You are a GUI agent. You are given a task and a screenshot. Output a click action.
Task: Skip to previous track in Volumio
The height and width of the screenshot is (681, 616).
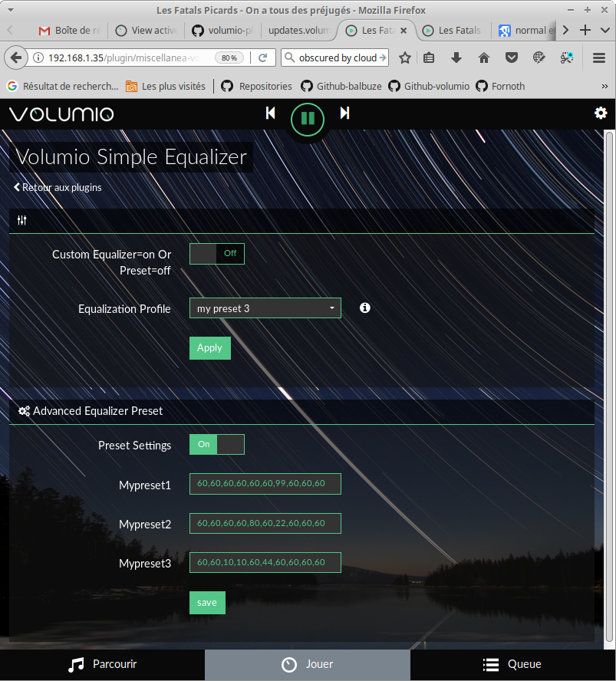pos(270,113)
